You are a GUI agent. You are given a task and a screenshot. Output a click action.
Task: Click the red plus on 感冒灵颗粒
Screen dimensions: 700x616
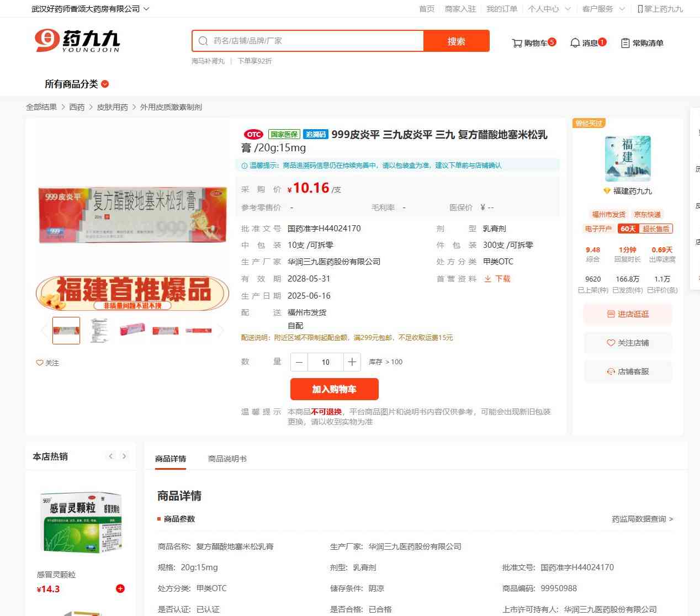click(120, 588)
